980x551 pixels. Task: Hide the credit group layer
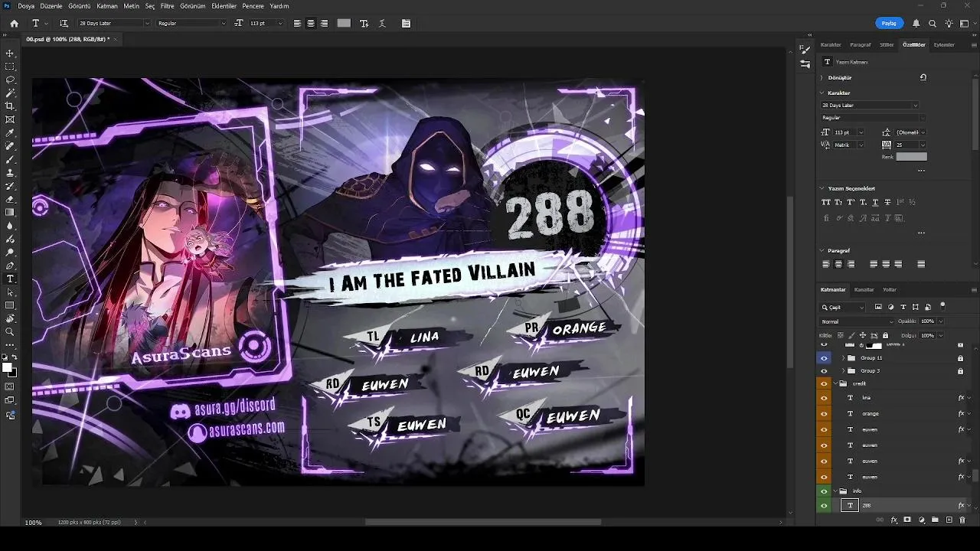point(824,383)
